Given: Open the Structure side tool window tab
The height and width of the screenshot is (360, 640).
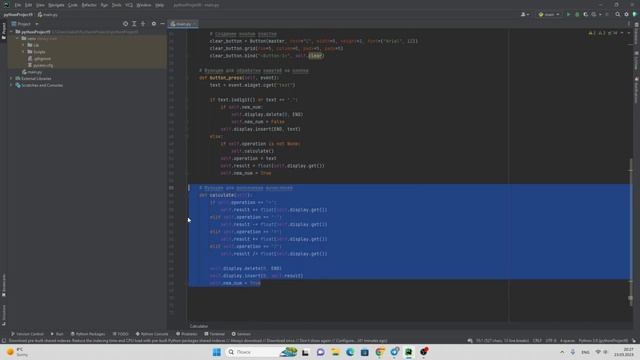Looking at the screenshot, I should [x=4, y=315].
